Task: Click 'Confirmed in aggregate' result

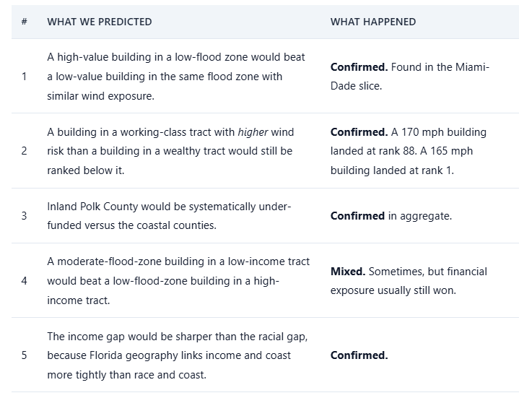Action: pos(391,216)
